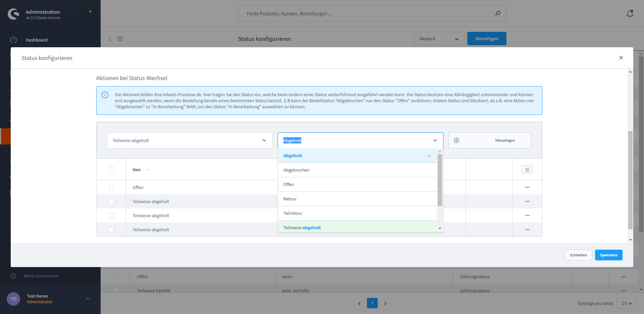Image resolution: width=644 pixels, height=314 pixels.
Task: Click Menü minimieren in sidebar
Action: point(41,276)
